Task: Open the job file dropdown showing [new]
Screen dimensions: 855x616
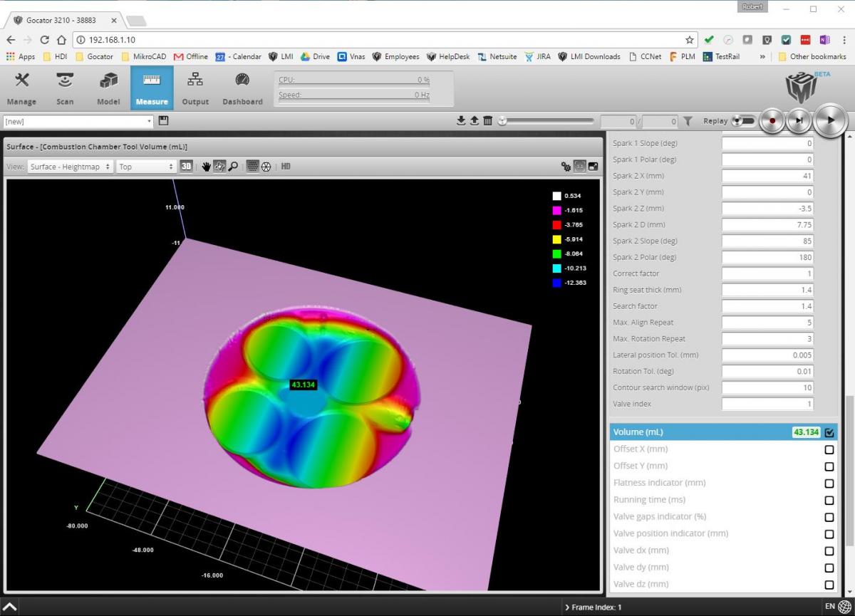Action: 78,121
